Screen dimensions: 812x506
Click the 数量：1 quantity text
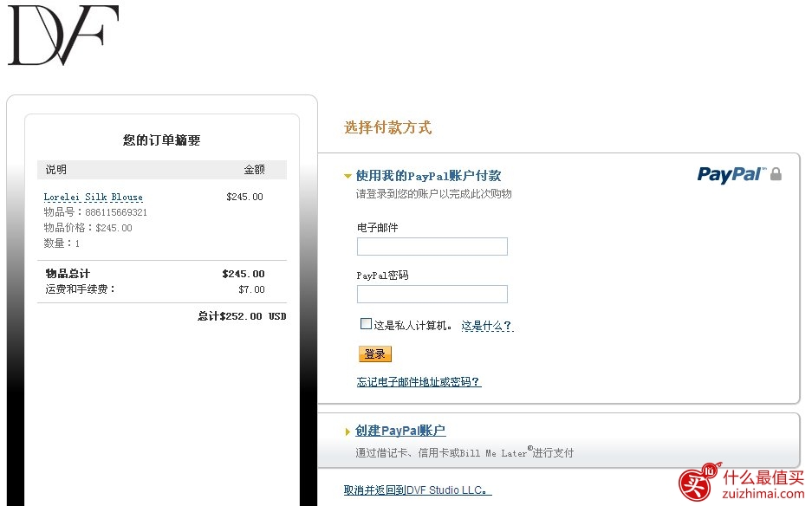(62, 243)
